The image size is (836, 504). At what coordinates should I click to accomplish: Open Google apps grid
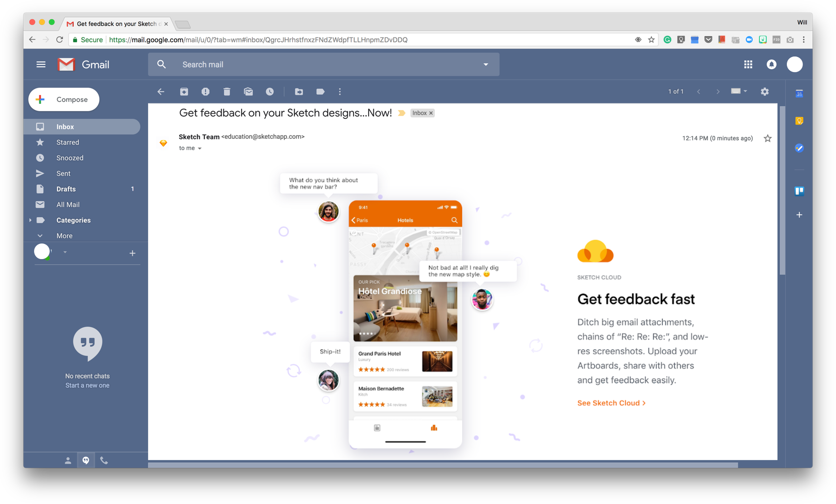748,64
